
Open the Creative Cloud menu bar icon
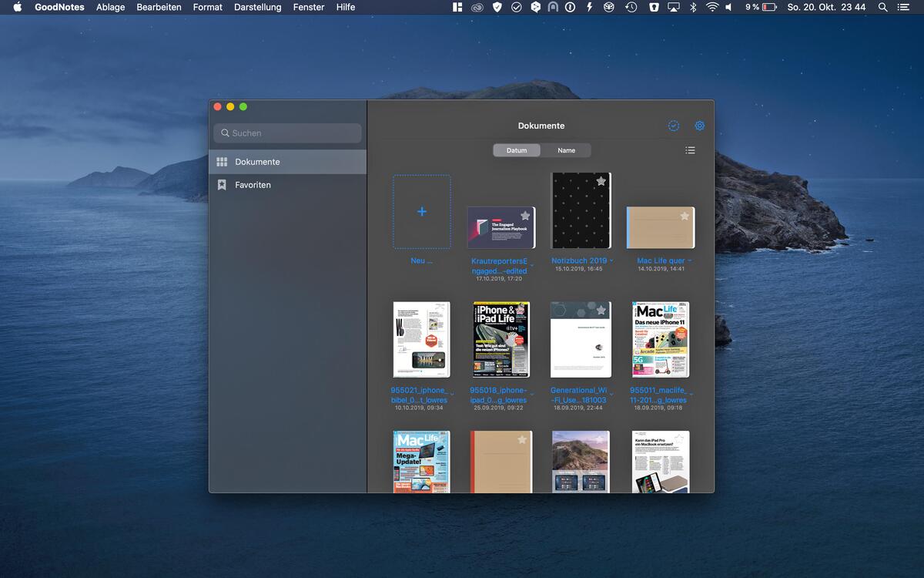(x=477, y=8)
